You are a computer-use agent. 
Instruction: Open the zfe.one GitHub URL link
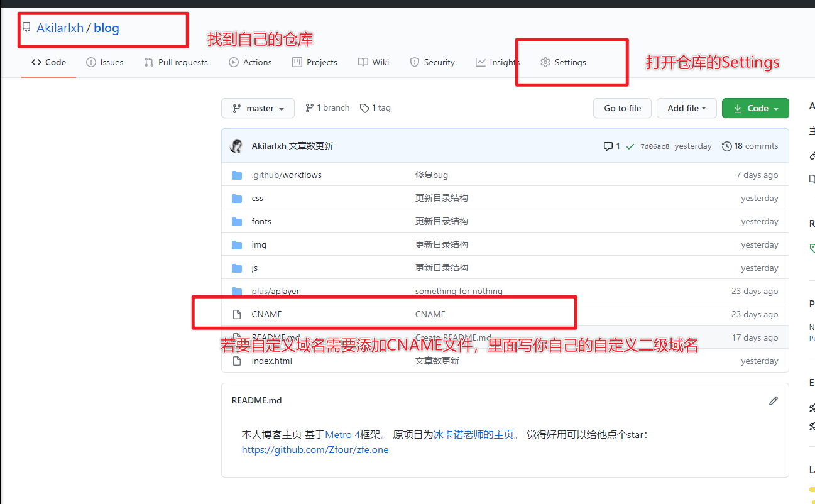pyautogui.click(x=315, y=450)
